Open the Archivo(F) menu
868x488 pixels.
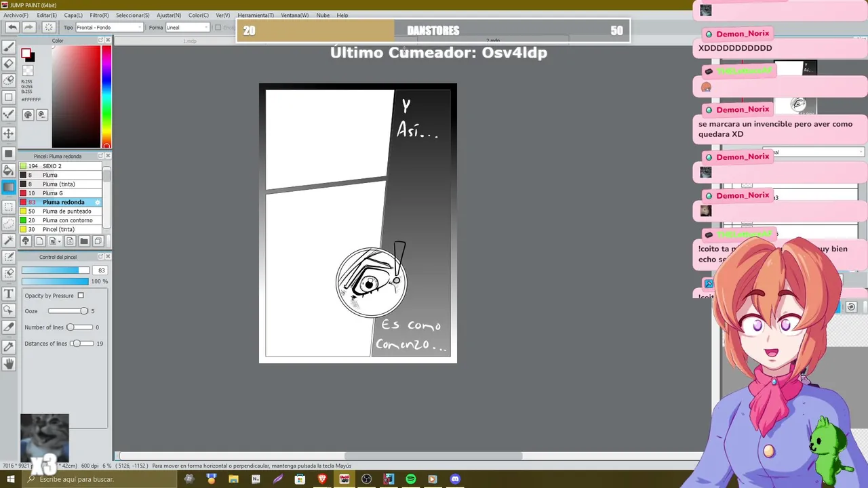click(16, 15)
